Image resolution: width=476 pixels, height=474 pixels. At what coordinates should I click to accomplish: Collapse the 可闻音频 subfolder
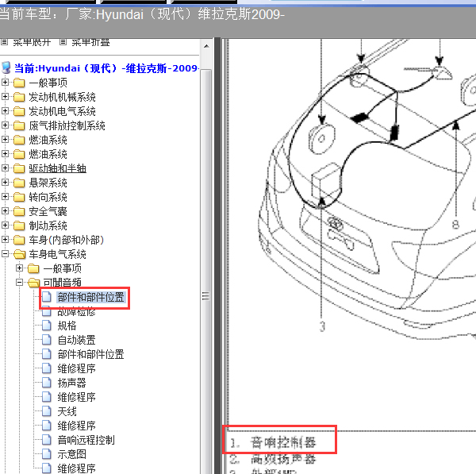[19, 283]
